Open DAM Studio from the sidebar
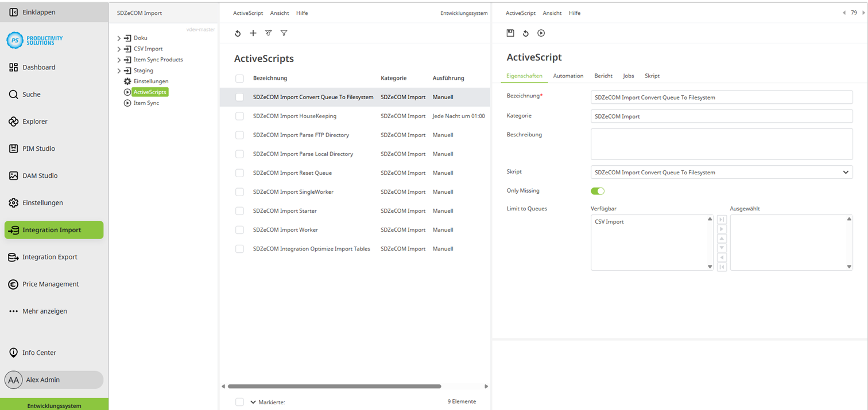This screenshot has width=868, height=410. [40, 175]
